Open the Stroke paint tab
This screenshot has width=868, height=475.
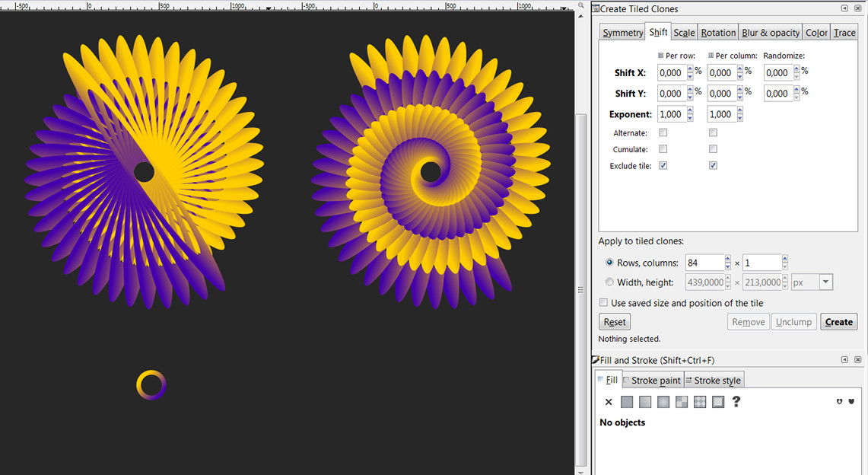point(652,381)
